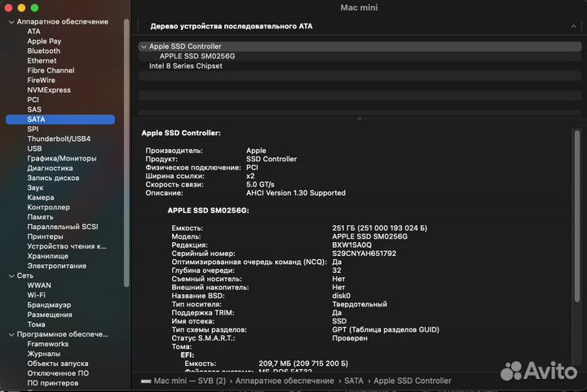Image resolution: width=587 pixels, height=392 pixels.
Task: Click the Mac mini computer icon in path bar
Action: point(146,381)
